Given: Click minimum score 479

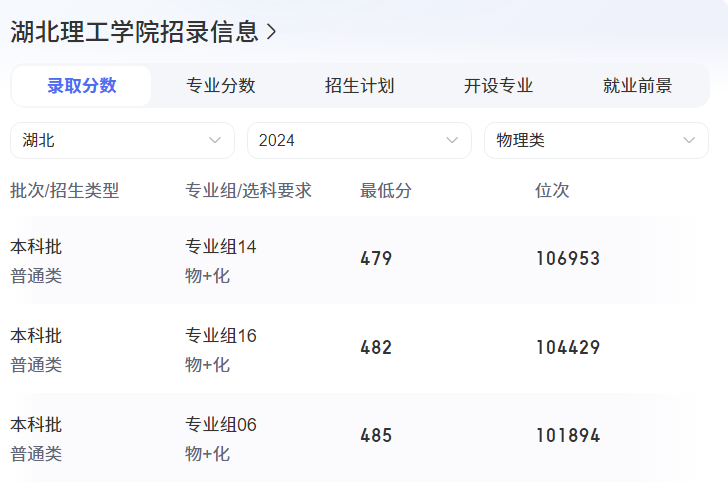Looking at the screenshot, I should coord(376,259).
